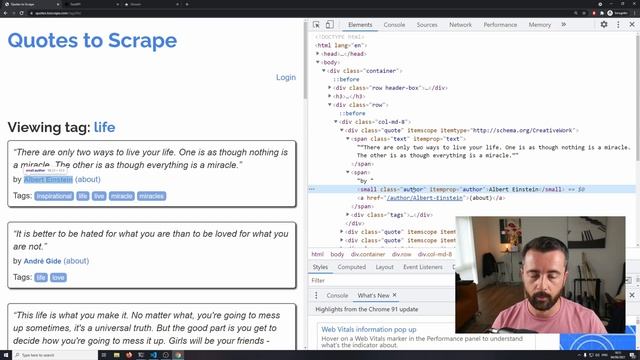Click the div.container breadcrumb
640x360 pixels.
click(368, 254)
